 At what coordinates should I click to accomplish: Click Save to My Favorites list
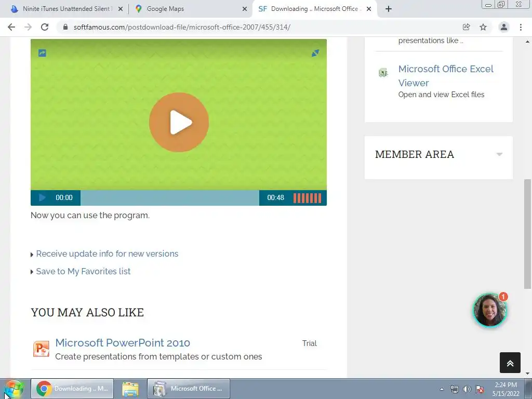(x=83, y=271)
